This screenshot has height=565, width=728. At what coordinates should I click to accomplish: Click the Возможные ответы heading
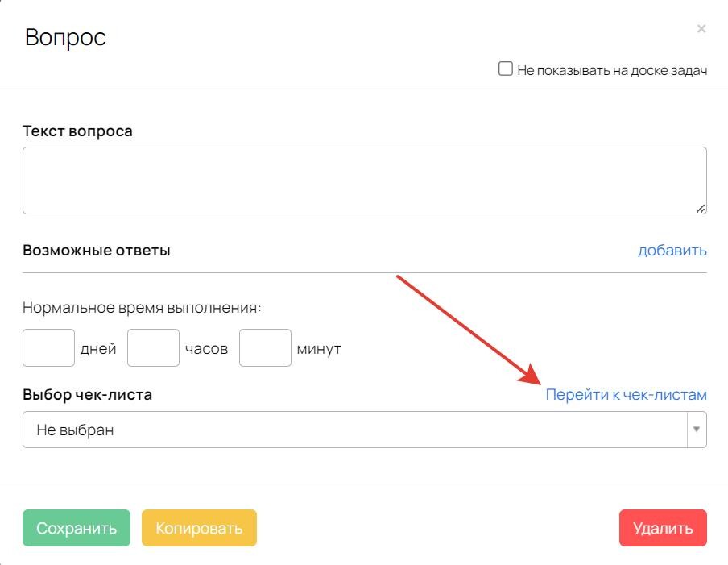97,251
